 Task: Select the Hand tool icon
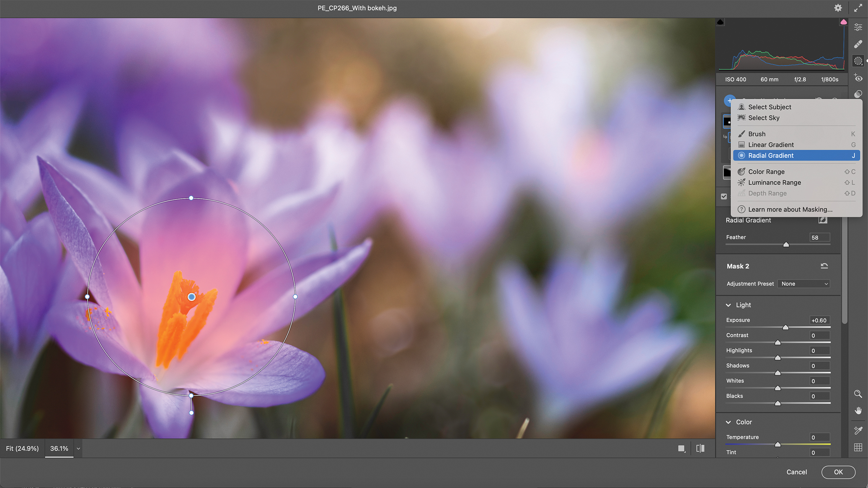[x=858, y=410]
